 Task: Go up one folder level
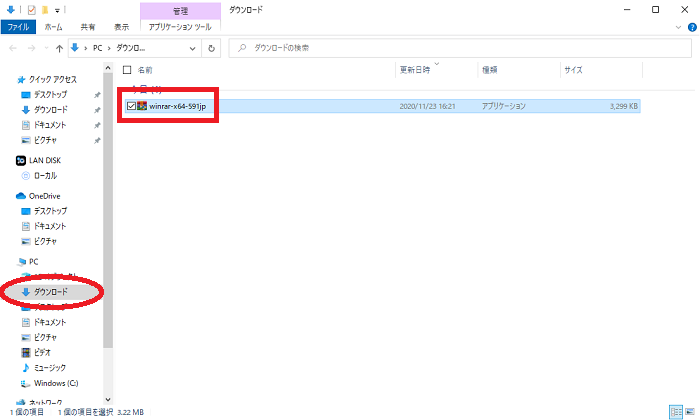point(59,48)
